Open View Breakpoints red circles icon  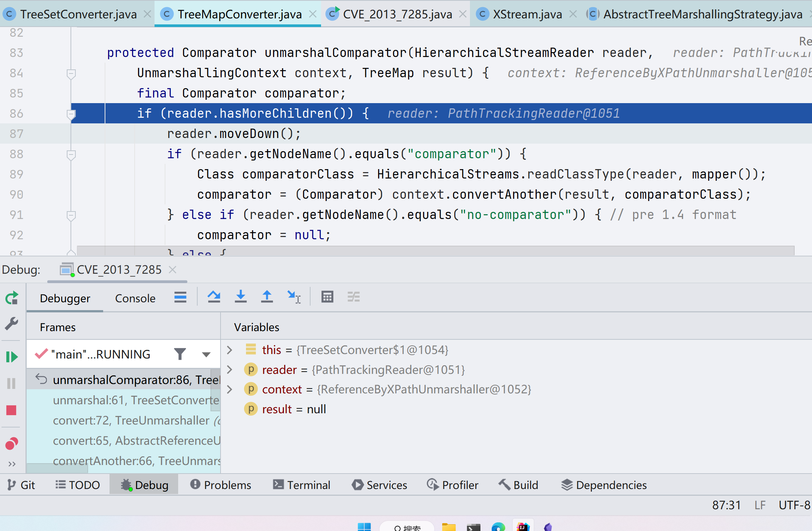pyautogui.click(x=12, y=444)
